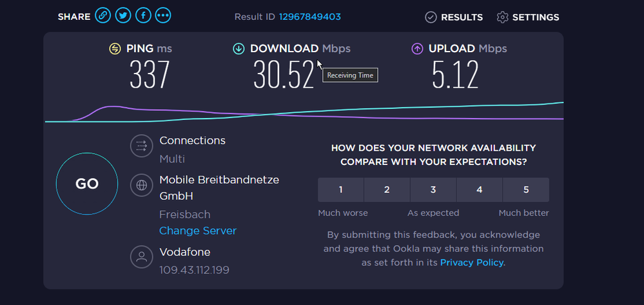
Task: Click the purple Upload arrow icon
Action: tap(417, 49)
